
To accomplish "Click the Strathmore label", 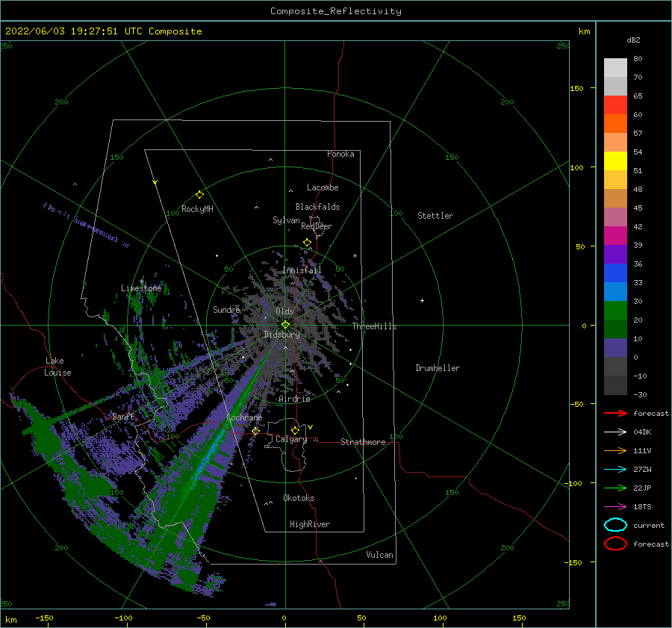I will click(x=363, y=442).
